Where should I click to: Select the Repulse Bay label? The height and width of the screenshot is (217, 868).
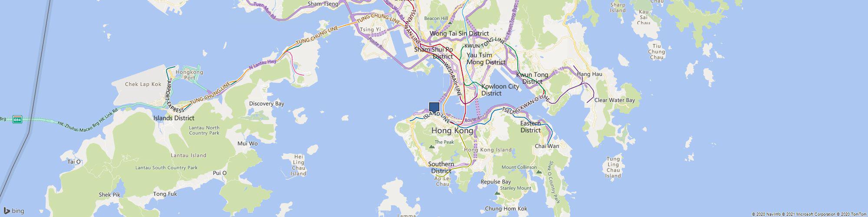click(496, 182)
